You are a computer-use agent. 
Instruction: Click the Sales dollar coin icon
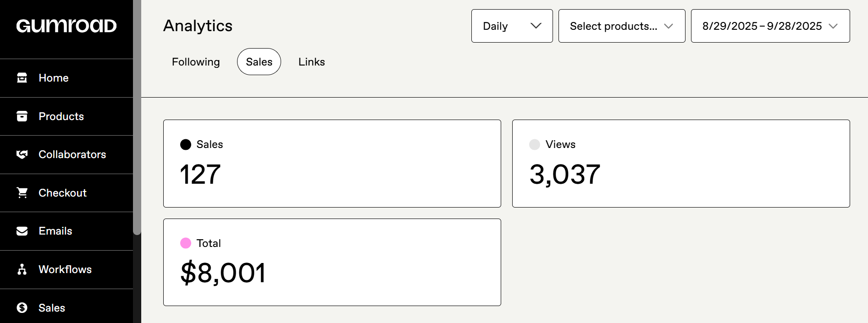[x=22, y=308]
